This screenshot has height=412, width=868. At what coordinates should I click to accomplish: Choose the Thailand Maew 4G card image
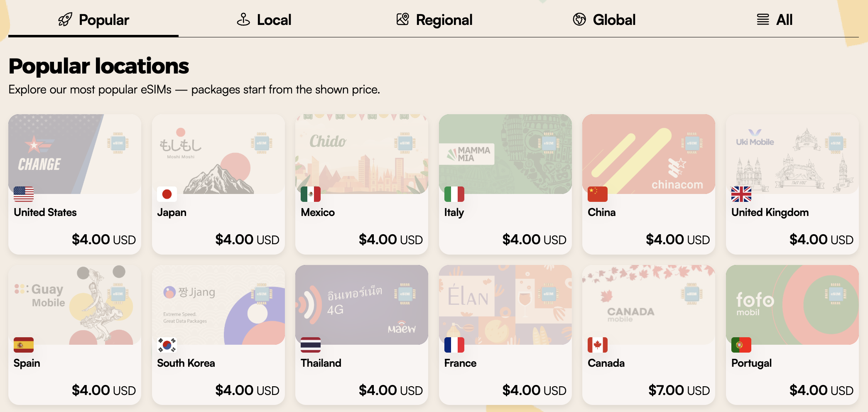point(362,305)
